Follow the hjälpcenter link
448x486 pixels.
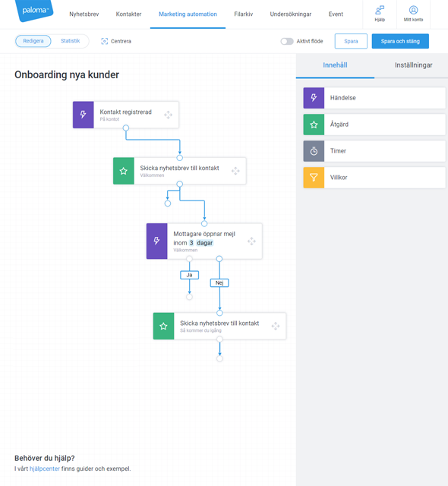coord(45,469)
